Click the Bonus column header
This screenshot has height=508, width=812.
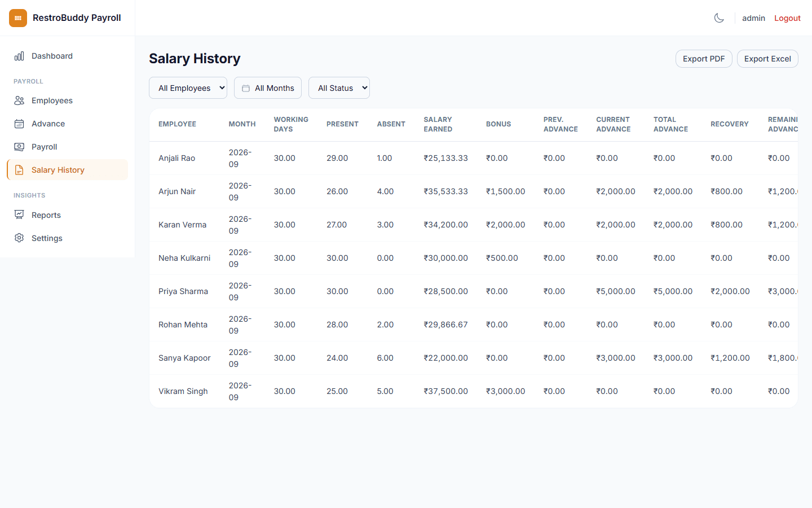click(x=498, y=124)
